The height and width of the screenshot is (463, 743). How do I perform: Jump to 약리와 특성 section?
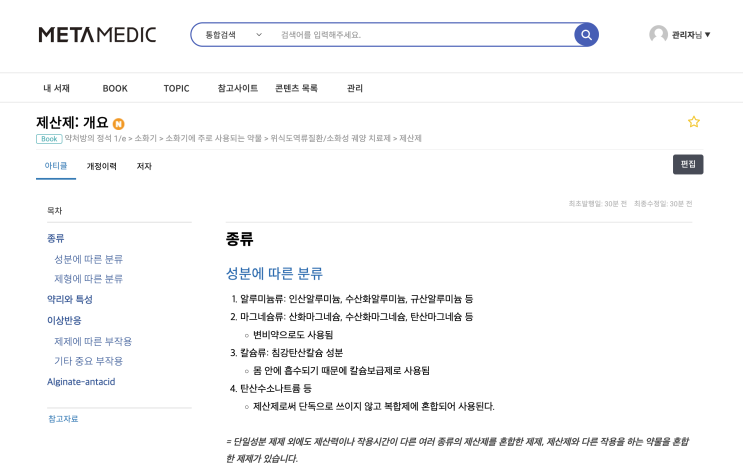[x=70, y=300]
